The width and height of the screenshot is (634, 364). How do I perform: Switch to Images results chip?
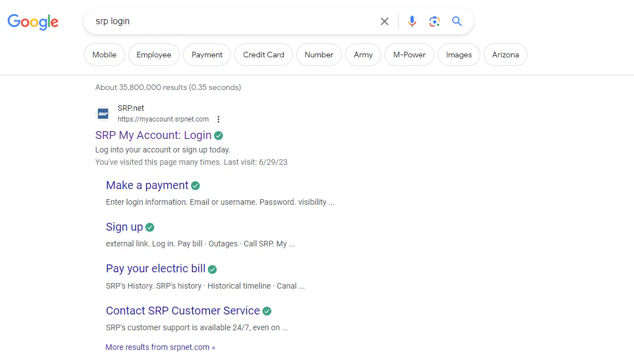[459, 55]
